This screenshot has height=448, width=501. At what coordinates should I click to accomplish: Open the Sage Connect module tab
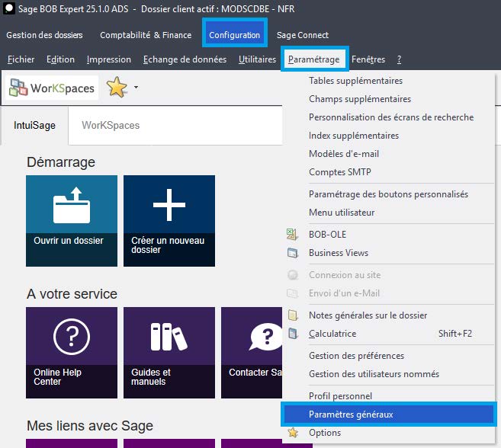303,35
